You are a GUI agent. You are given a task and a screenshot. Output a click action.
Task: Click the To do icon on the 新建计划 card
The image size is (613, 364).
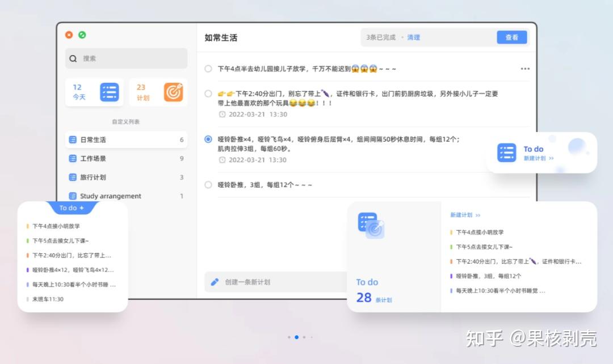(506, 152)
